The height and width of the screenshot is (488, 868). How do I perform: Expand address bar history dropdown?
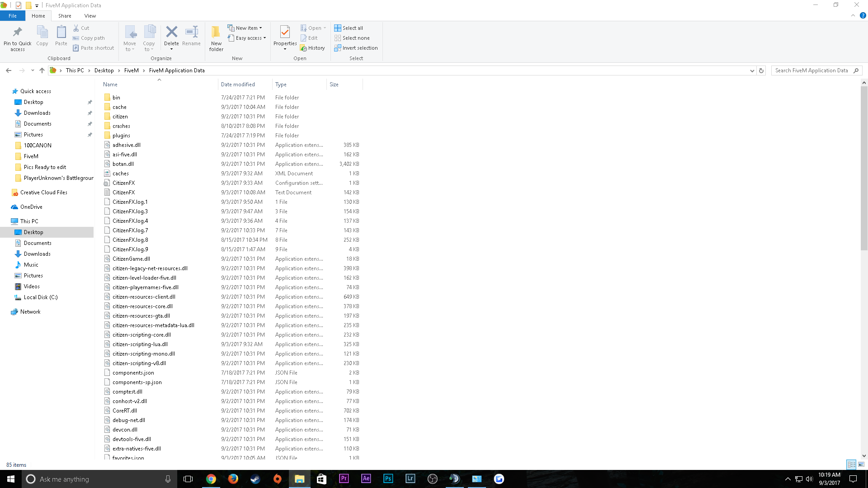752,70
